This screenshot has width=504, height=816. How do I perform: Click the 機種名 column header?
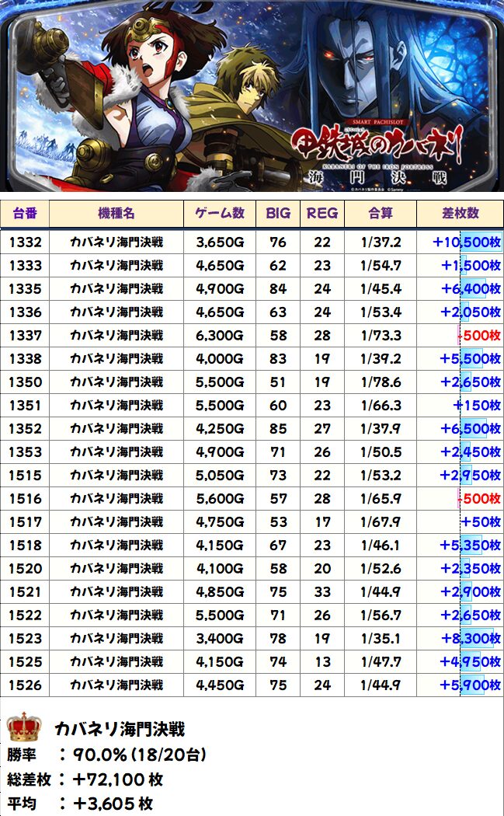116,214
